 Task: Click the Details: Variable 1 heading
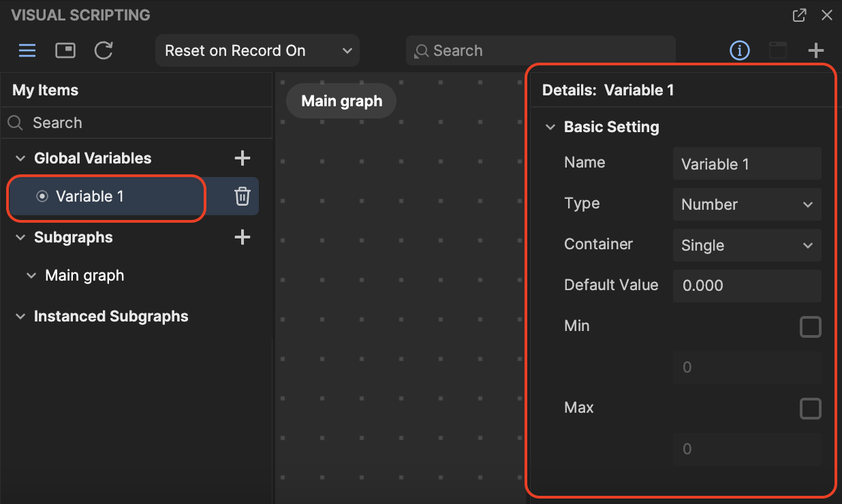tap(608, 90)
